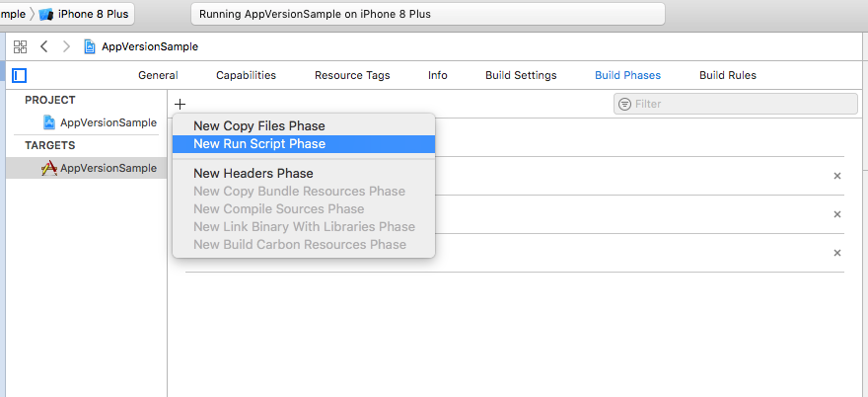Switch to the Build Settings tab

[x=521, y=75]
